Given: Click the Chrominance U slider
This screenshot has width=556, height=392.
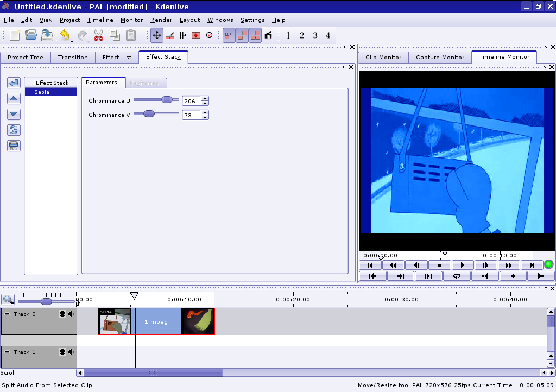Looking at the screenshot, I should pos(156,100).
